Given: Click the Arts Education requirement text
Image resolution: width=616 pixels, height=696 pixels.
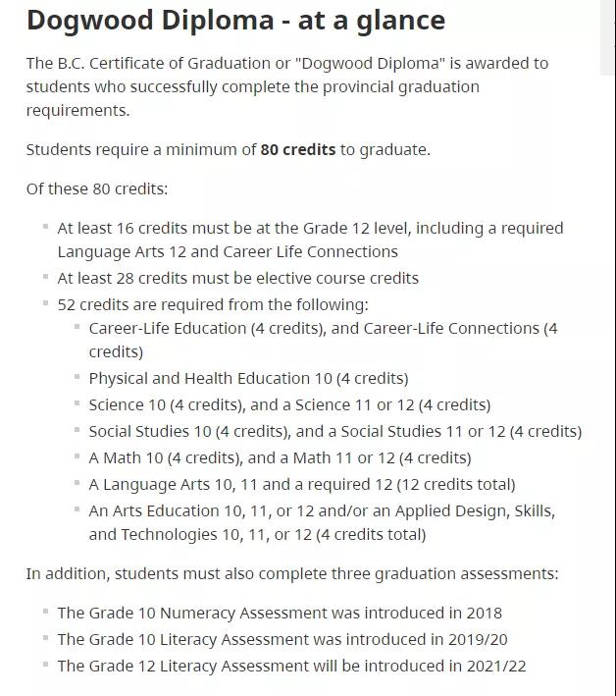Looking at the screenshot, I should (322, 523).
